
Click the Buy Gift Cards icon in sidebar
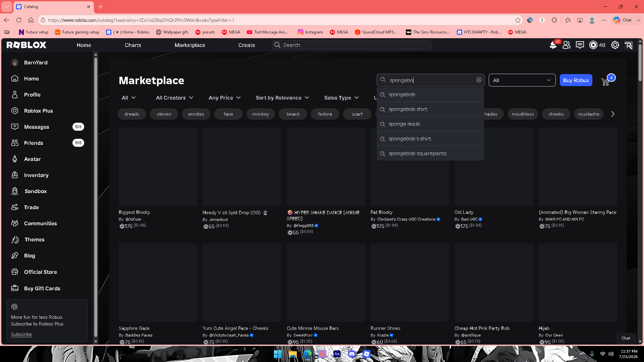point(15,288)
